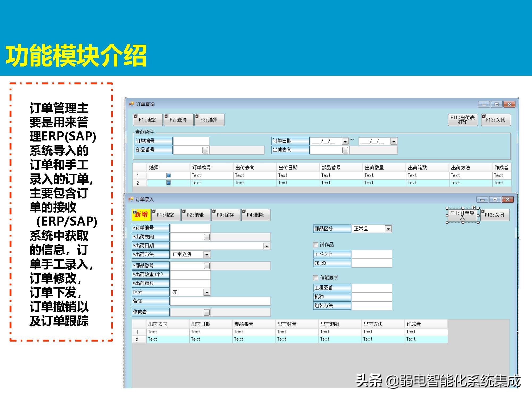Click F11:订单导入 button
Screen dimensions: 532x399
click(x=462, y=215)
